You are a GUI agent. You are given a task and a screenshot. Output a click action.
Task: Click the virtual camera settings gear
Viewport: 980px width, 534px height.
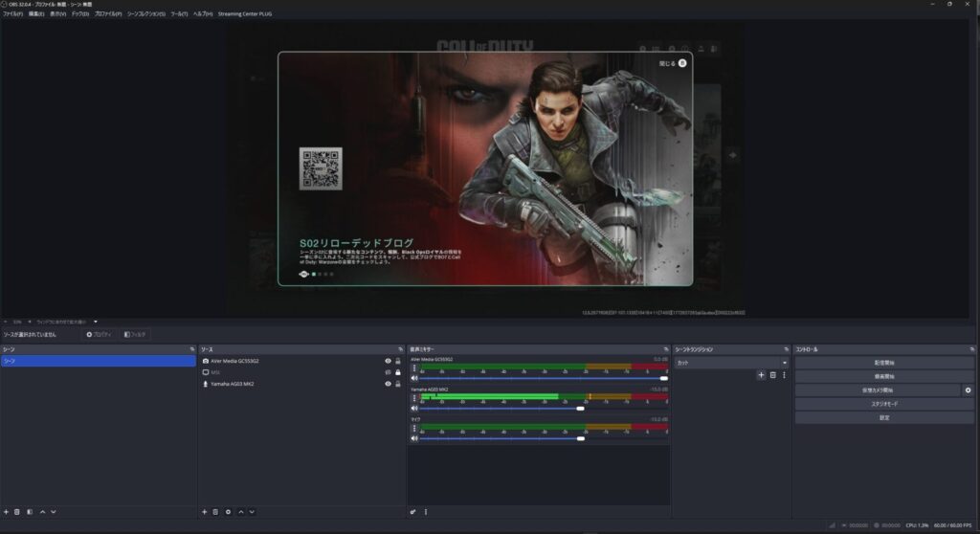968,390
